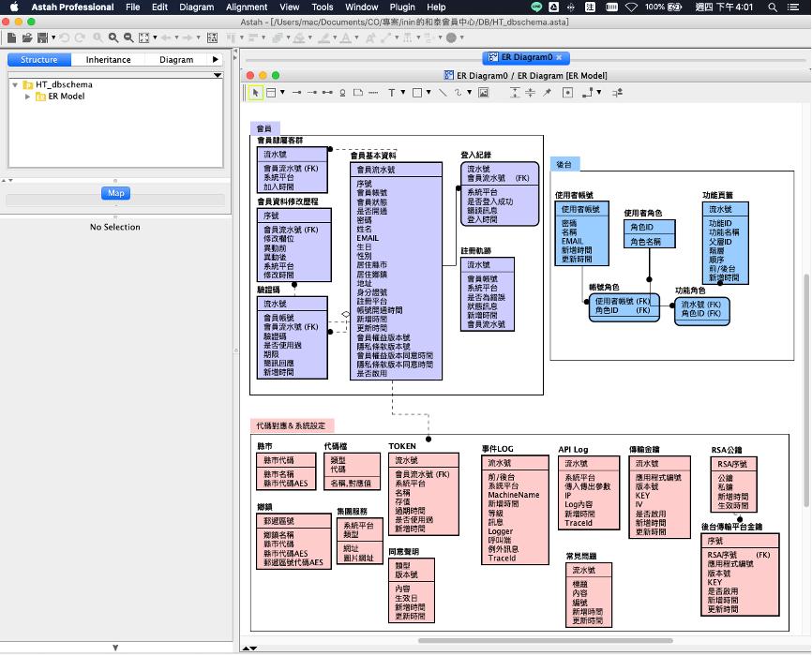Show more tabs with the right arrow
Viewport: 812px width, 656px height.
216,60
